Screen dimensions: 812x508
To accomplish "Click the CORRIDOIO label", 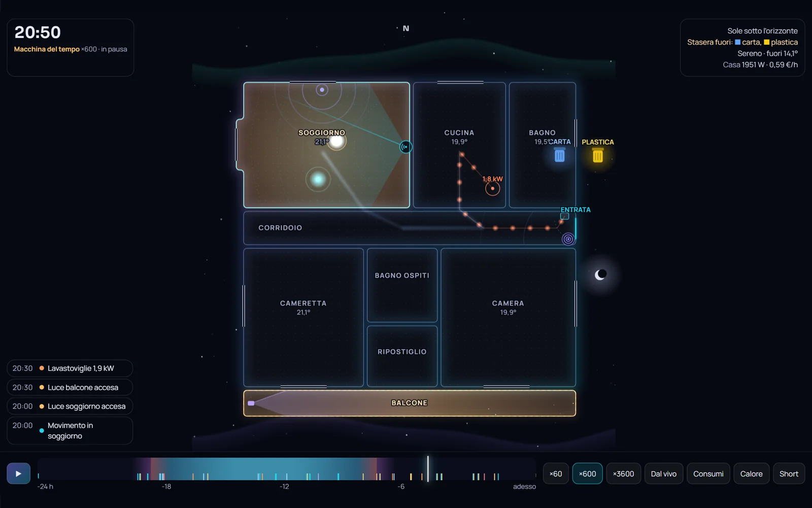I will 280,228.
